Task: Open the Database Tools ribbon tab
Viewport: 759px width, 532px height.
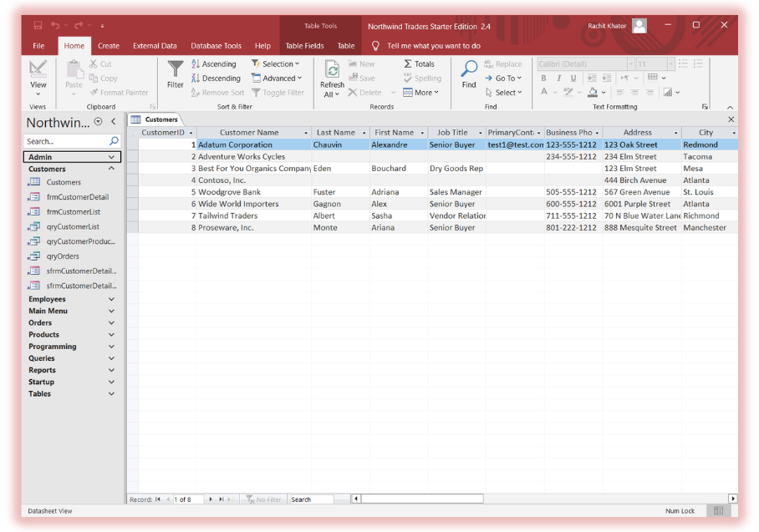Action: click(216, 46)
